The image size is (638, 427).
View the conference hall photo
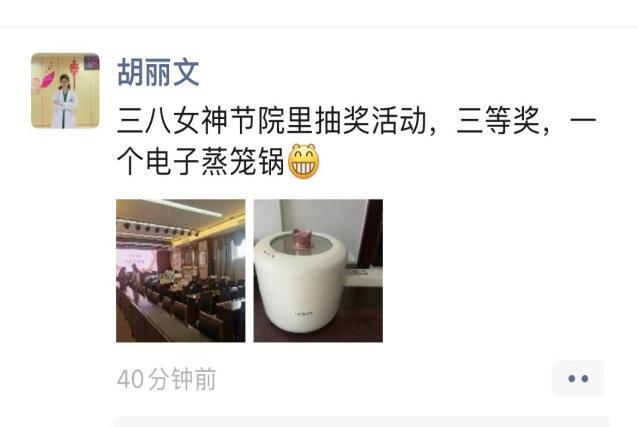point(181,271)
